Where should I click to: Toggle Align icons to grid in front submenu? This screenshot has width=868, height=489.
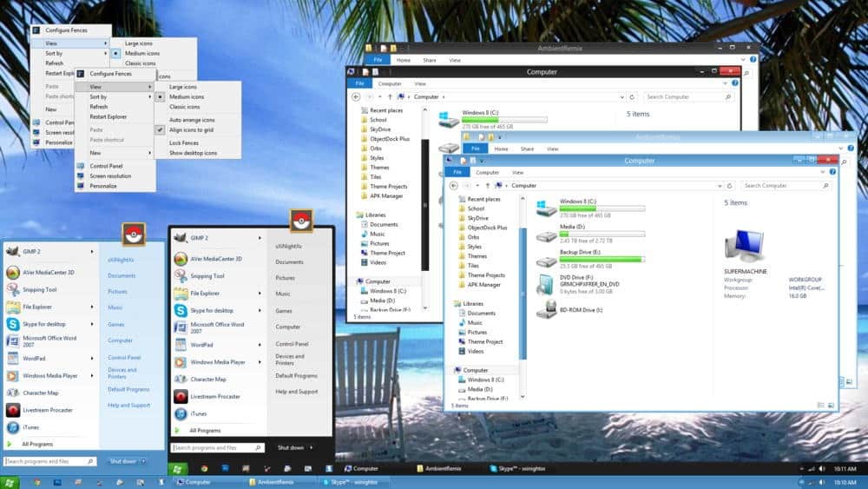192,129
